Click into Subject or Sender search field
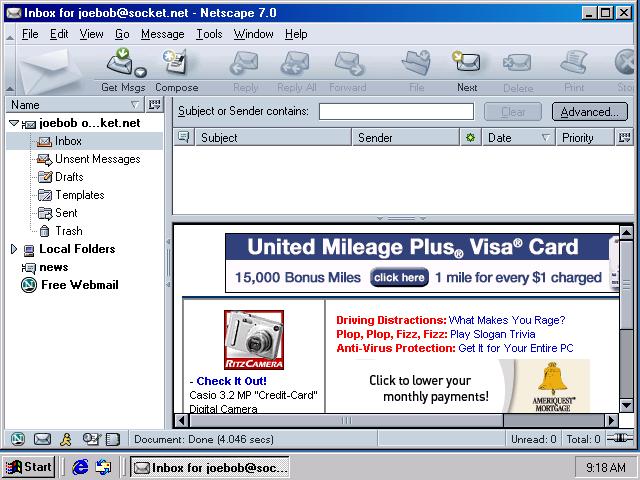The width and height of the screenshot is (640, 480). 396,111
